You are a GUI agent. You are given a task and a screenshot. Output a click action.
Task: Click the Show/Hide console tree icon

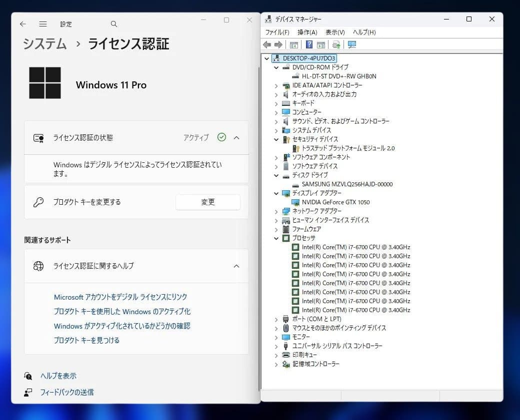tap(294, 44)
